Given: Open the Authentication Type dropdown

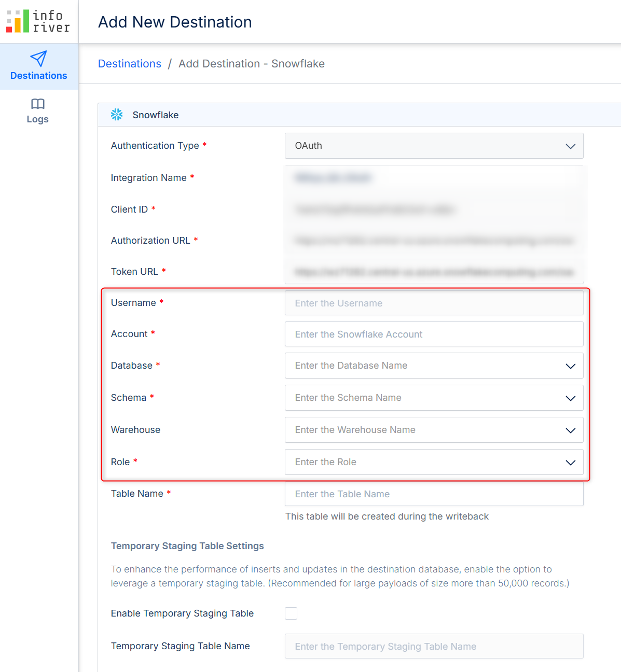Looking at the screenshot, I should point(434,146).
